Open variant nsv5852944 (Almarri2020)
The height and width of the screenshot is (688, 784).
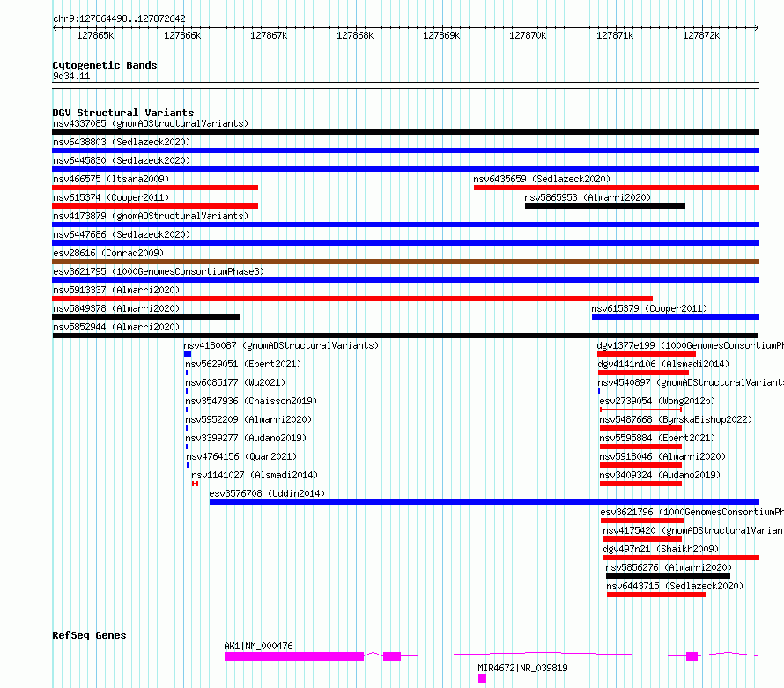(x=116, y=327)
